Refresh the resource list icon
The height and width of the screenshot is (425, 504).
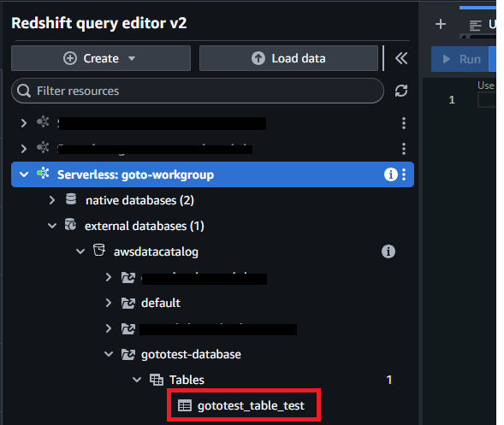click(401, 91)
